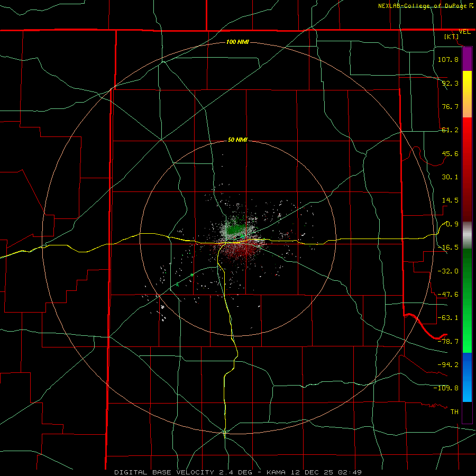476x476 pixels.
Task: Click the 50 NMI range ring label
Action: 237,140
